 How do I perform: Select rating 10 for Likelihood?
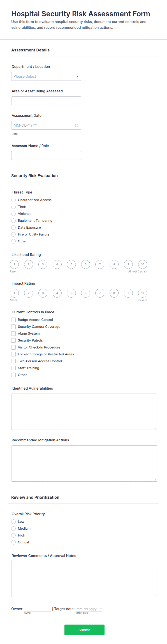coord(142,264)
